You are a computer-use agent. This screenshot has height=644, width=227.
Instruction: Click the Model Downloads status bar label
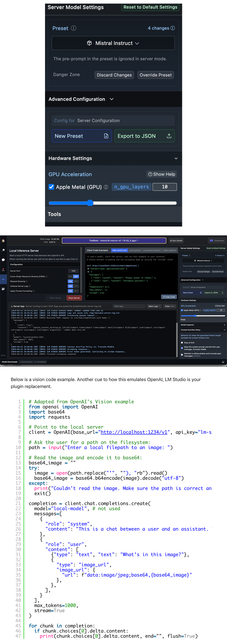[x=10, y=362]
